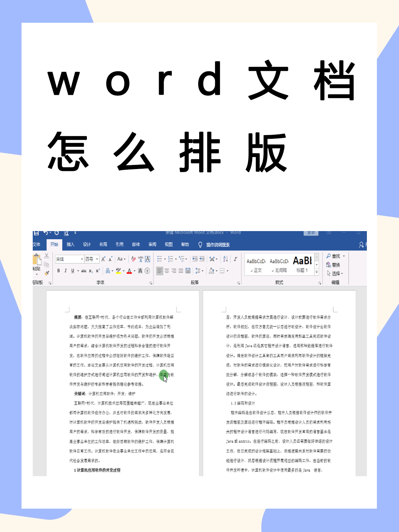Screen dimensions: 399x532
Task: Switch to the 插入 ribbon tab
Action: pos(70,244)
